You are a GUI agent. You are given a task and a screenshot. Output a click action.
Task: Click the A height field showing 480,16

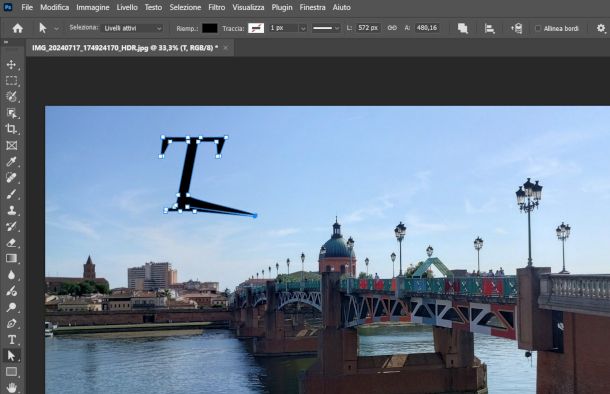tap(427, 28)
